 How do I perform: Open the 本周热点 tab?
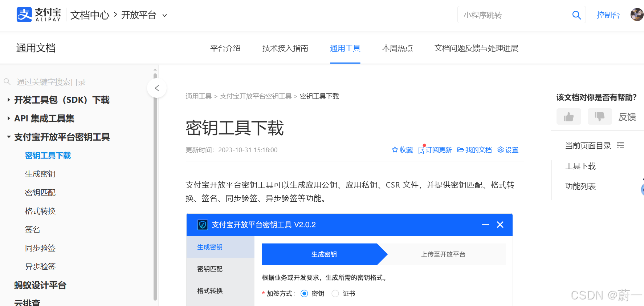coord(398,48)
